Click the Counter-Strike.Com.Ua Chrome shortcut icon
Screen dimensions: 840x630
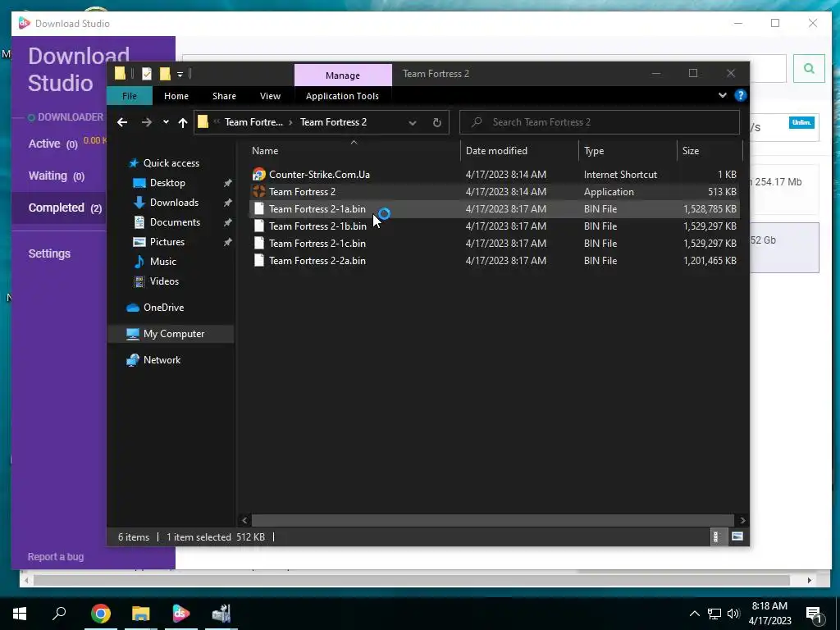coord(258,175)
